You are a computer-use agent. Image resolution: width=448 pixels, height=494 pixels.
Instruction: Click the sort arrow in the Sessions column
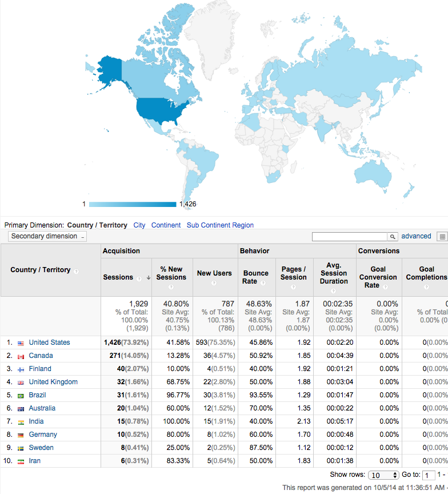pos(148,278)
